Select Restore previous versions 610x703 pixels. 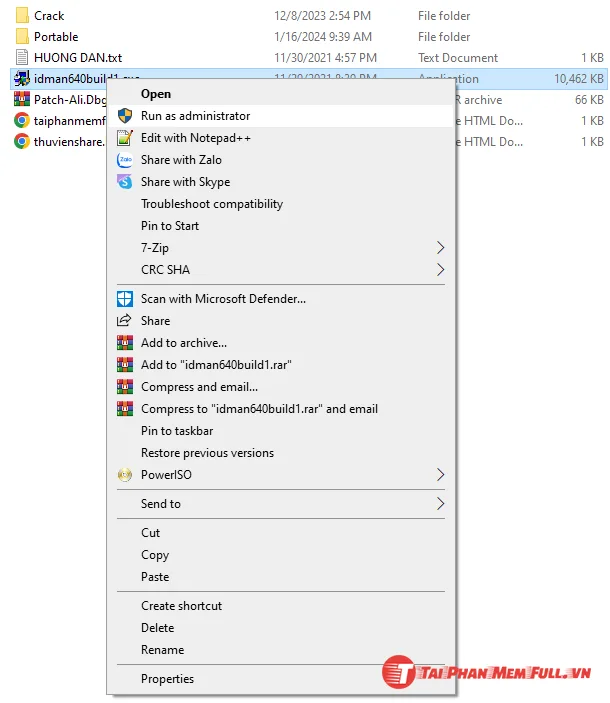[281, 452]
